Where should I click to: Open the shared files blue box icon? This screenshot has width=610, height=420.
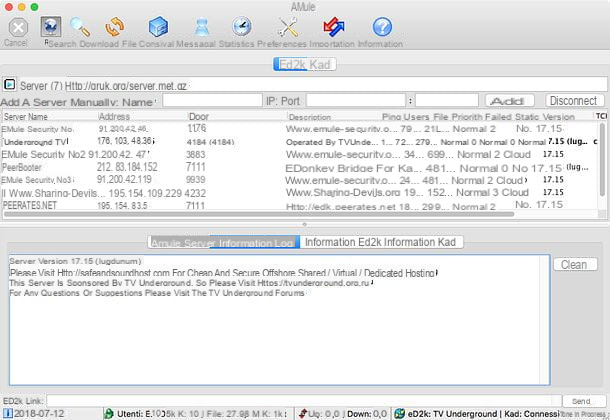pos(158,27)
